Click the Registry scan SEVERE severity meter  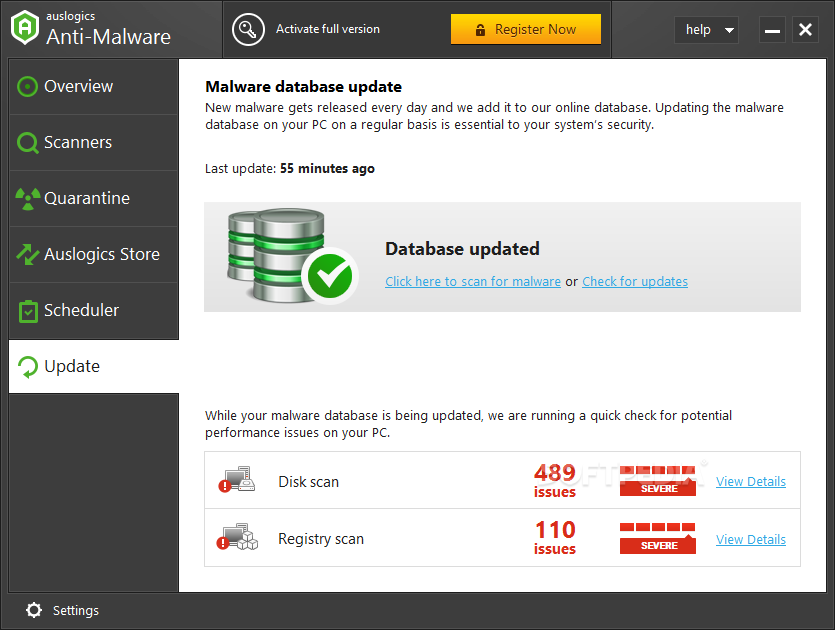click(x=658, y=538)
